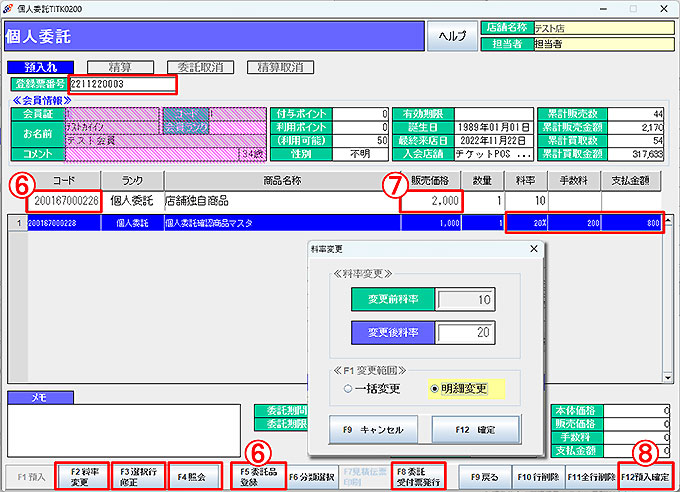Click the product code field 200167000226
The width and height of the screenshot is (680, 492).
pyautogui.click(x=65, y=201)
